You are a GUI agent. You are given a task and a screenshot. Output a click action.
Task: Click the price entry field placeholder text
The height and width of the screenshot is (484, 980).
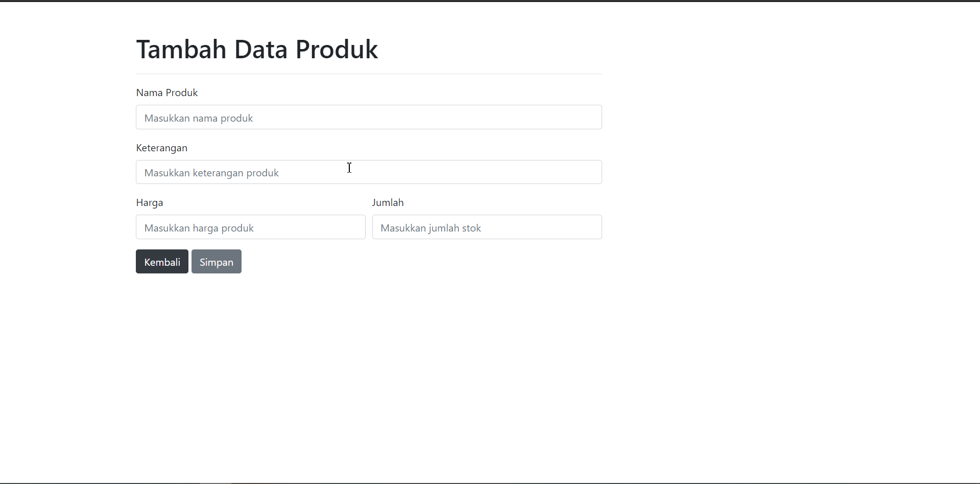pos(199,227)
